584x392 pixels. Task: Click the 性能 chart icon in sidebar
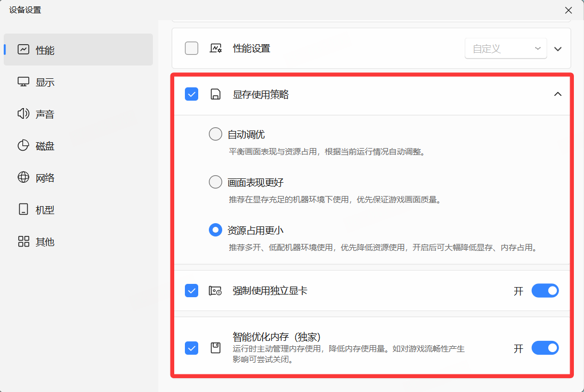click(23, 50)
